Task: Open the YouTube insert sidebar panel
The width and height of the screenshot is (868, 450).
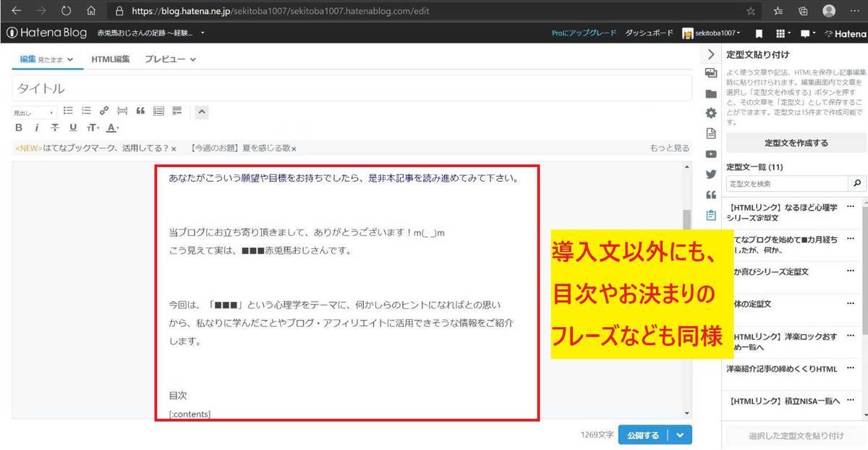Action: click(710, 153)
